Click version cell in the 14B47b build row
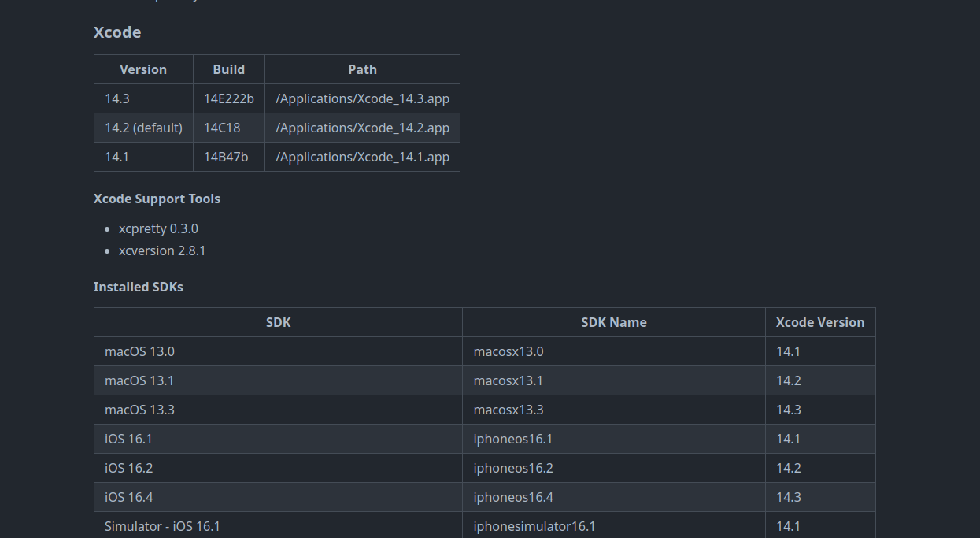Image resolution: width=980 pixels, height=538 pixels. pos(143,157)
